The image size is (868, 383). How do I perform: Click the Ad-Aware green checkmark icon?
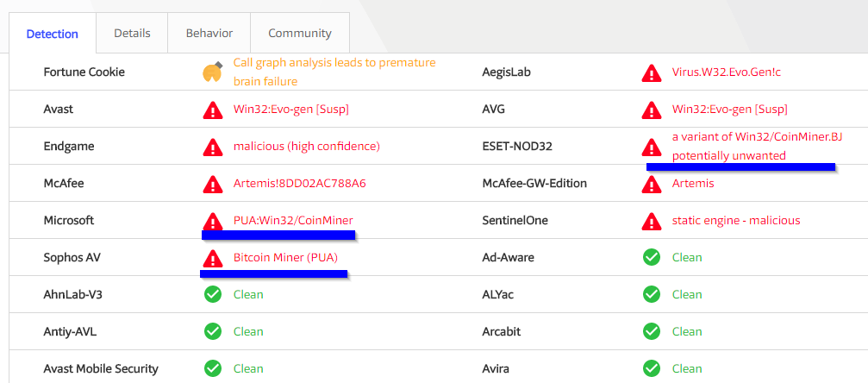pyautogui.click(x=653, y=257)
